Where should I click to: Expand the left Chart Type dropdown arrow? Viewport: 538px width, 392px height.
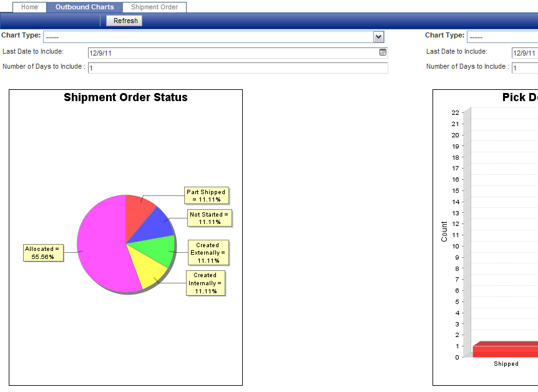378,37
